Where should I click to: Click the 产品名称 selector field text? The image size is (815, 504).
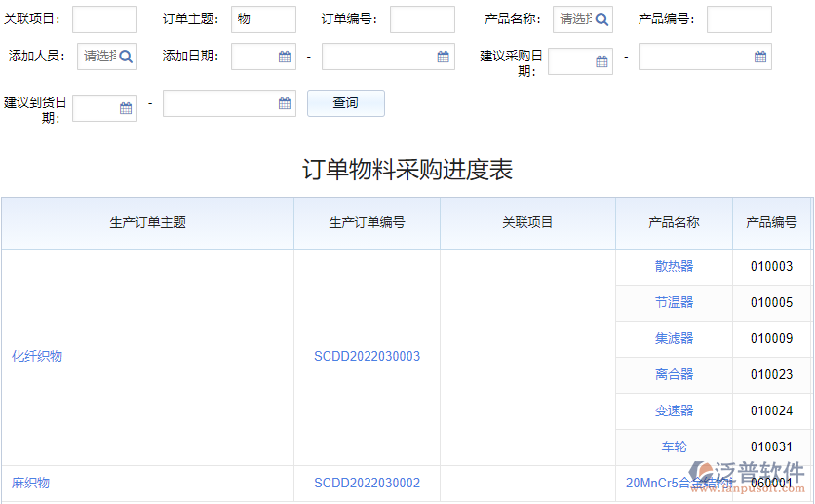pyautogui.click(x=575, y=19)
